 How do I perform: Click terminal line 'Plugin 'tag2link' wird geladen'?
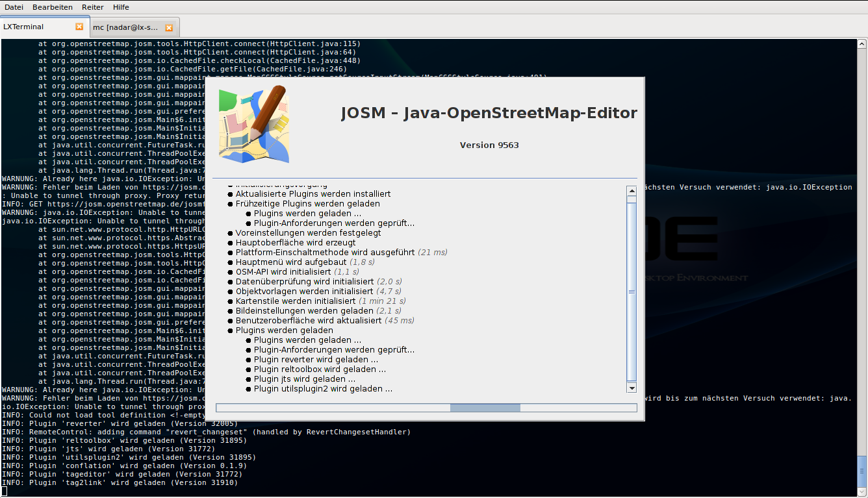tap(120, 482)
